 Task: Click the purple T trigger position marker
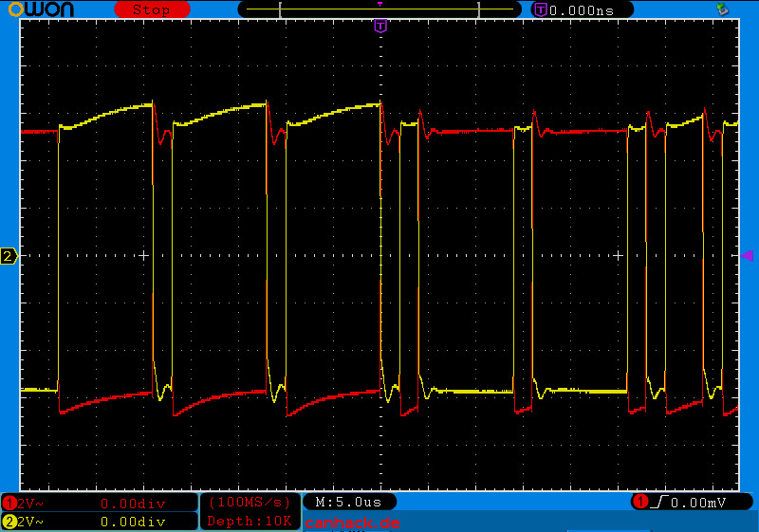[380, 27]
